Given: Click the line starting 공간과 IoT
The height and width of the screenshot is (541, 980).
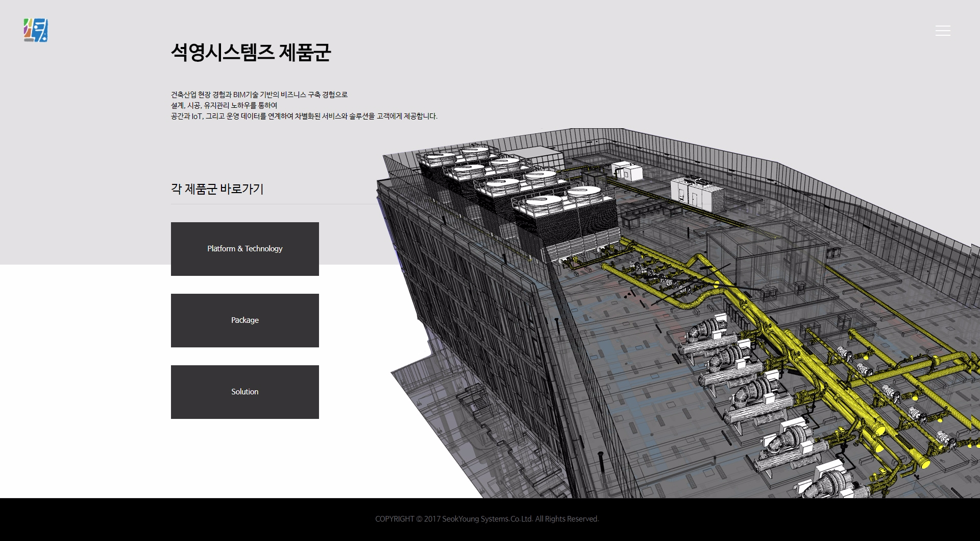Looking at the screenshot, I should tap(304, 116).
